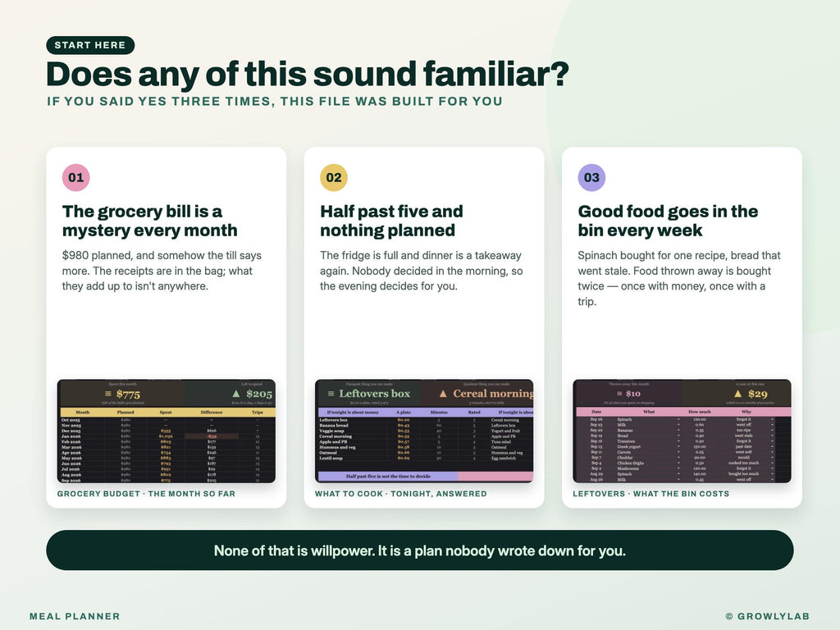Click the orange triangle beside Cereal morning
The width and height of the screenshot is (840, 630).
(443, 394)
